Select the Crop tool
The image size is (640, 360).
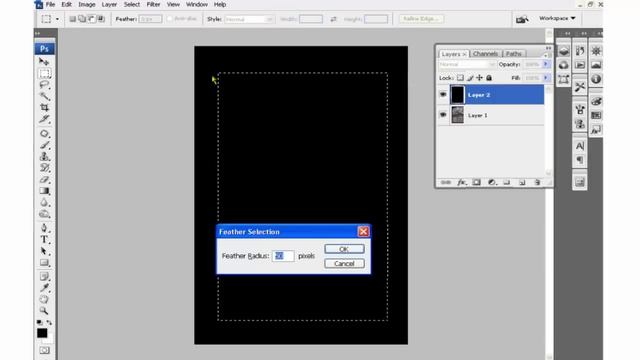coord(44,108)
